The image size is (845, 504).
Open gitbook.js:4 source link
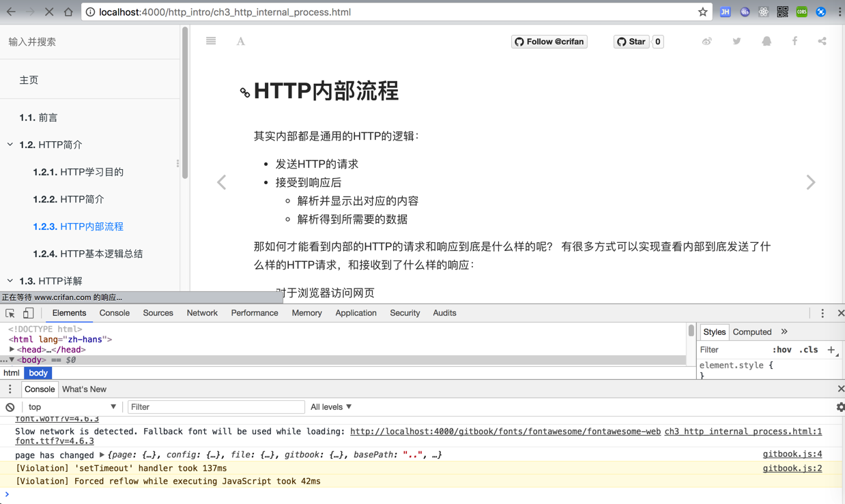792,454
